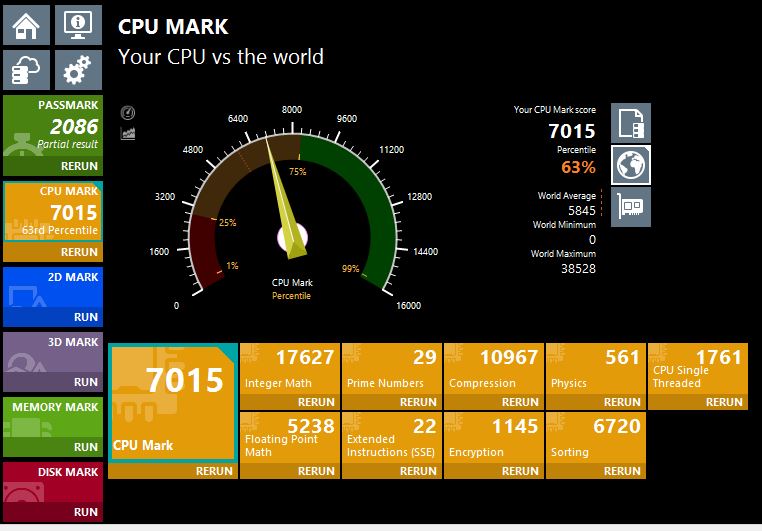
Task: Open the 3D Mark tile
Action: coord(53,353)
